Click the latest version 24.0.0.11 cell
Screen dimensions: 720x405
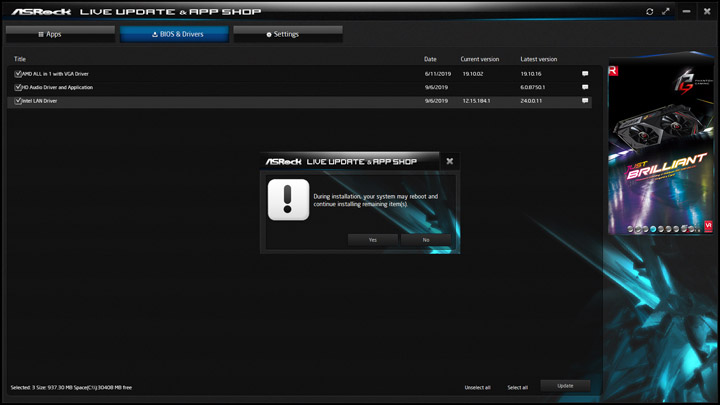point(531,101)
